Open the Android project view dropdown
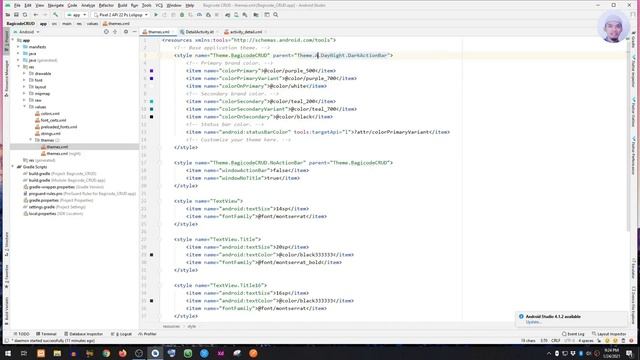640x360 pixels. [27, 32]
